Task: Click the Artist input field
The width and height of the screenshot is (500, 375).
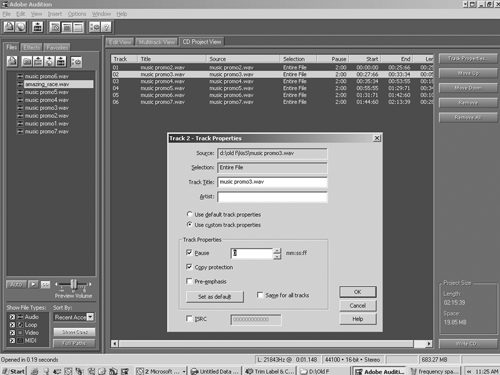Action: pyautogui.click(x=272, y=197)
